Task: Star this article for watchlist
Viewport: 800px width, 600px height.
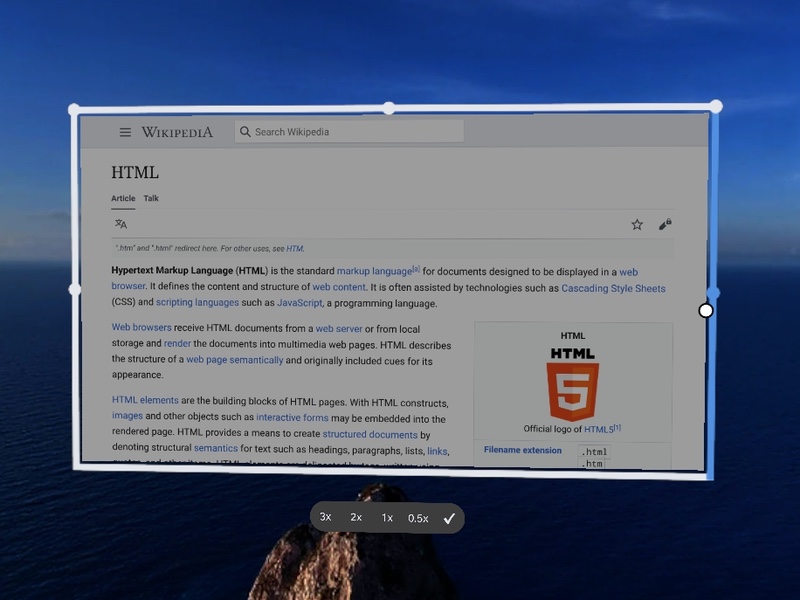Action: 637,225
